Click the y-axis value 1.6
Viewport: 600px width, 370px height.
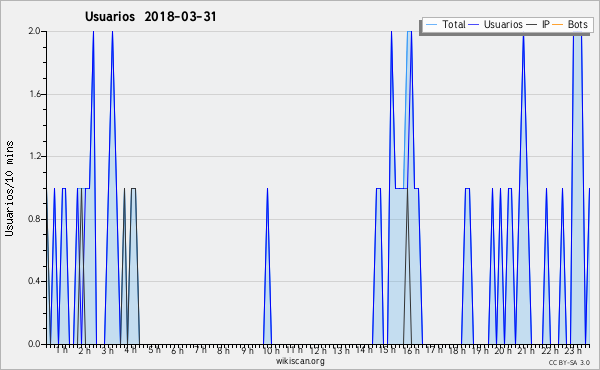(x=35, y=94)
